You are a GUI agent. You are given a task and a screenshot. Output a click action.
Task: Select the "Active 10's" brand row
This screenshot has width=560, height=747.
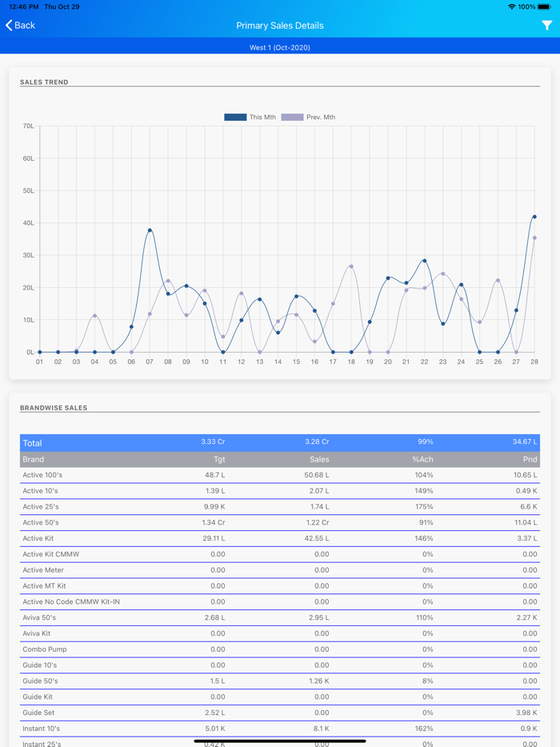[280, 491]
